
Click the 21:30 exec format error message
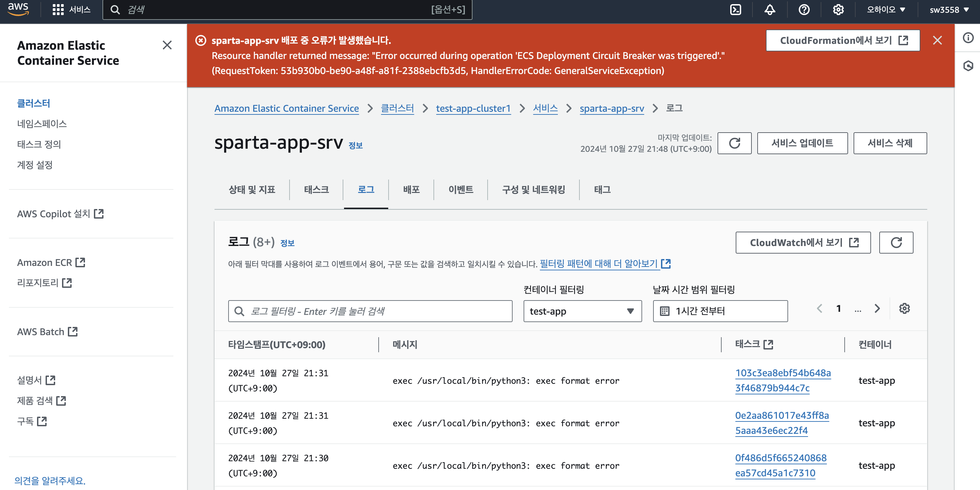coord(506,466)
